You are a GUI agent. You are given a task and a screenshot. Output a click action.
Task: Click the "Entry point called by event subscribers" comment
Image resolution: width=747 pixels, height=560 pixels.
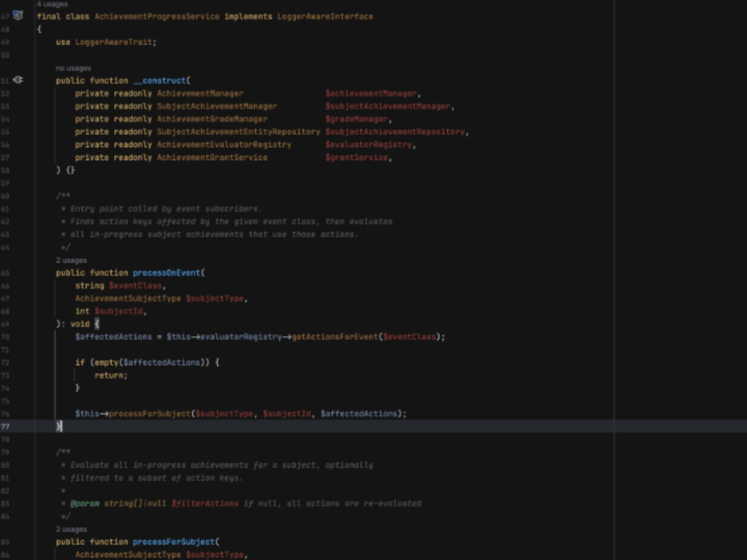click(167, 209)
